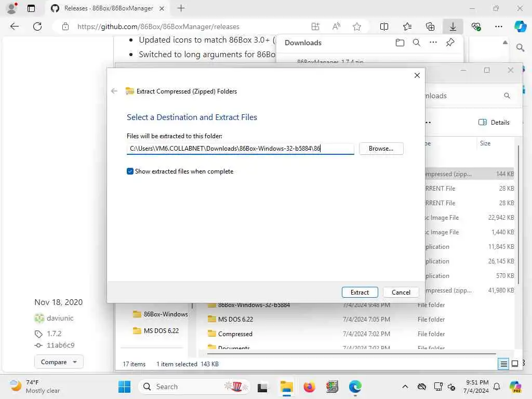Open the tab actions menu icon
This screenshot has width=532, height=399.
point(31,8)
